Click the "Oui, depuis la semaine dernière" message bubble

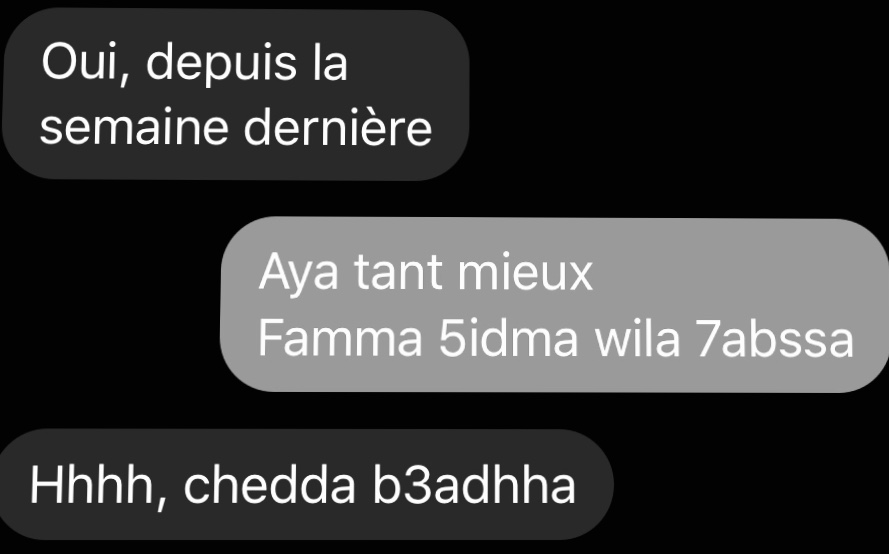click(235, 94)
